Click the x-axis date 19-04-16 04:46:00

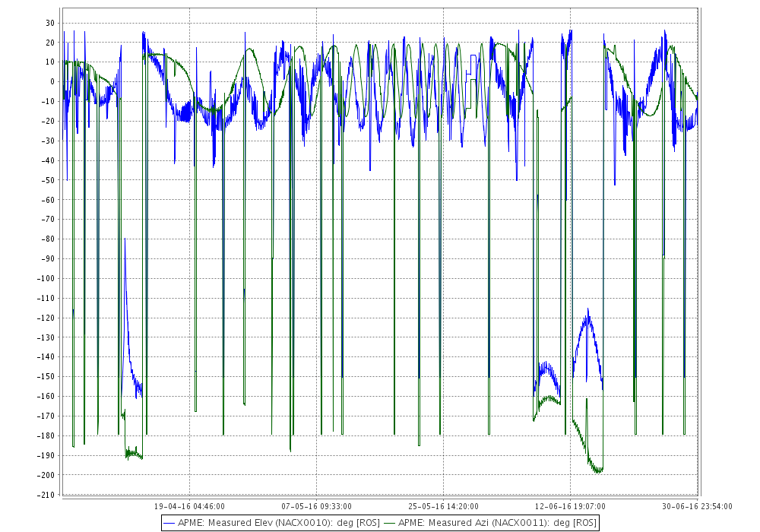click(x=189, y=506)
